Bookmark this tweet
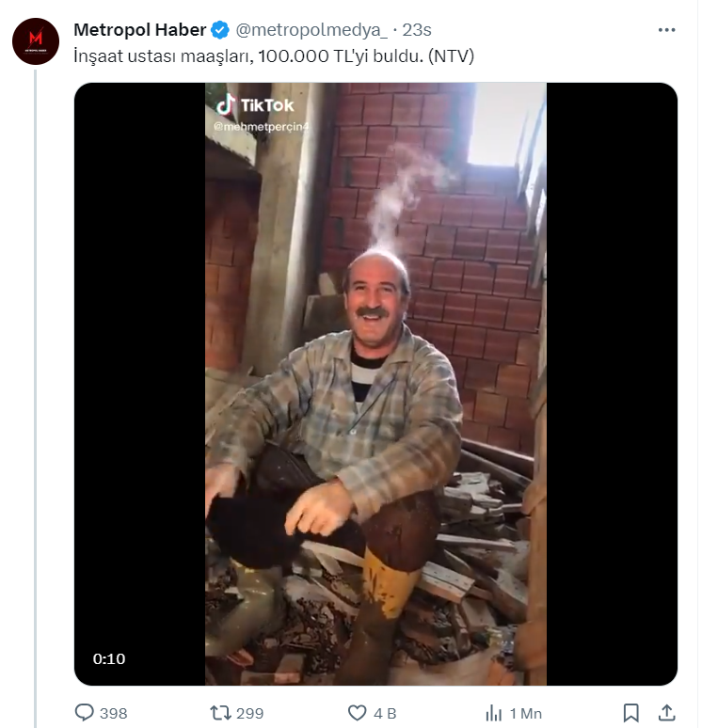The height and width of the screenshot is (728, 702). [631, 713]
